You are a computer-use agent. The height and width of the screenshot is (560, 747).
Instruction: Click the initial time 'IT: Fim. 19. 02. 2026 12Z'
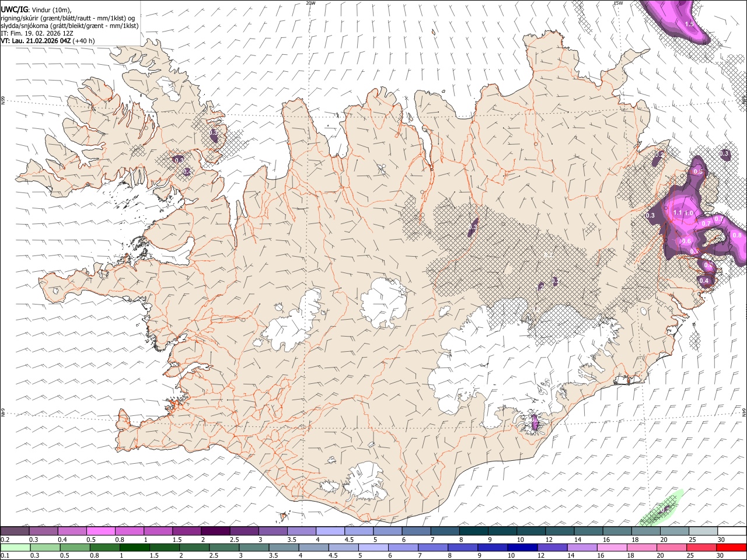pos(37,33)
